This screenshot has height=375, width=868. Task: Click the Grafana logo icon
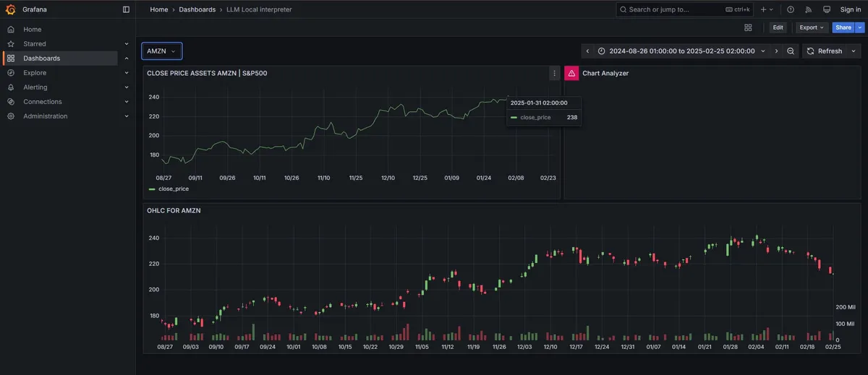point(11,9)
